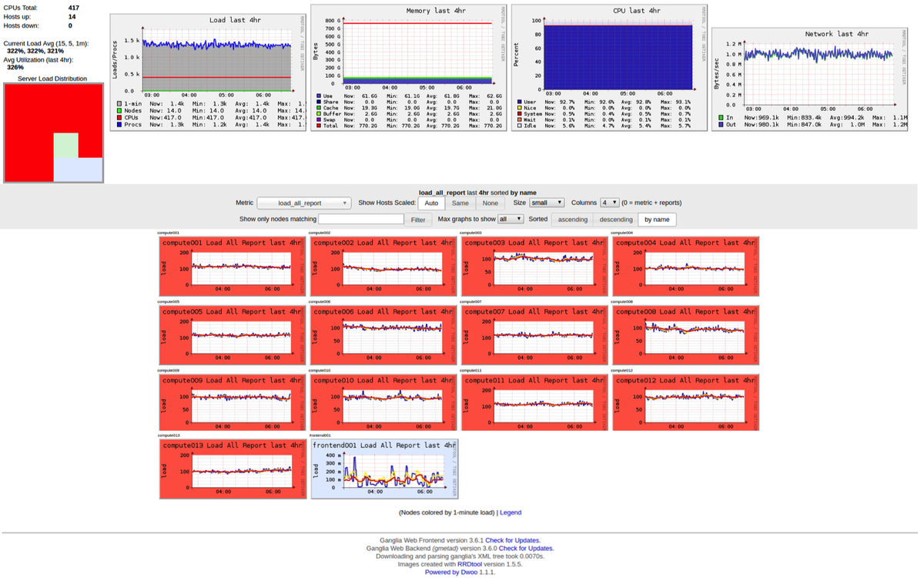Open compute005 load report graph
Screen dimensions: 924x578
coord(231,335)
